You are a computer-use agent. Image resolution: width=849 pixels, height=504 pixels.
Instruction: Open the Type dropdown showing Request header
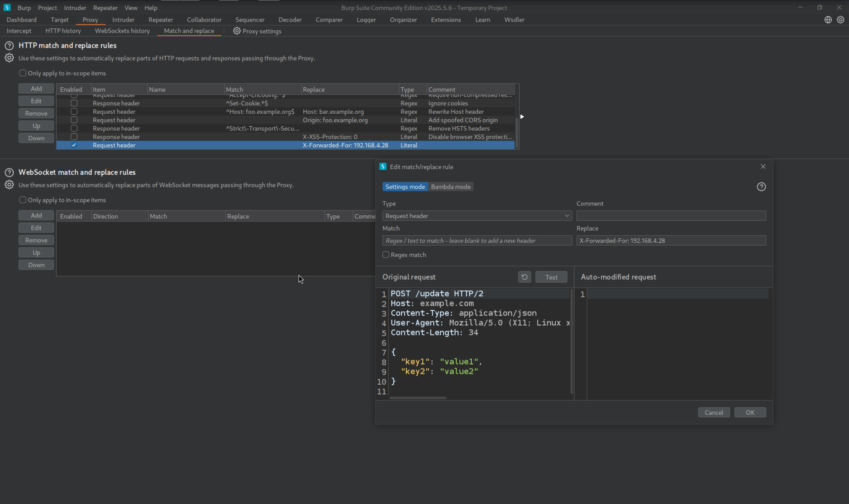[x=477, y=216]
